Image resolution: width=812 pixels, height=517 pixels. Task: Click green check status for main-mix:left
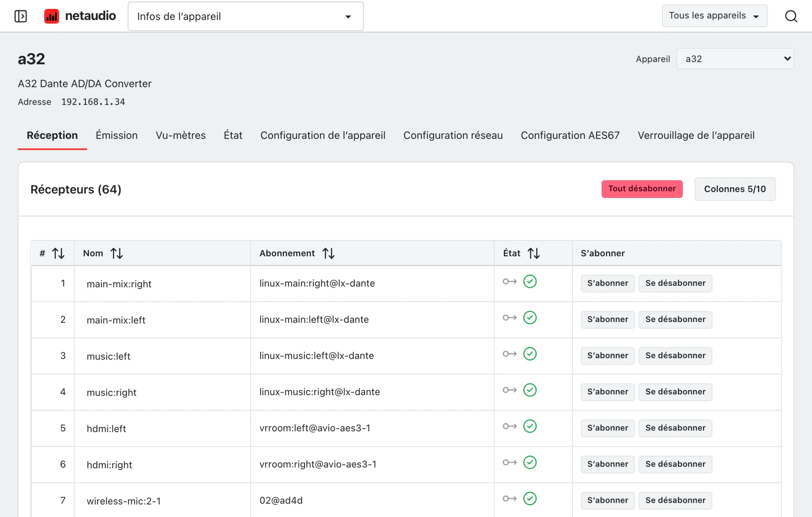(x=530, y=318)
